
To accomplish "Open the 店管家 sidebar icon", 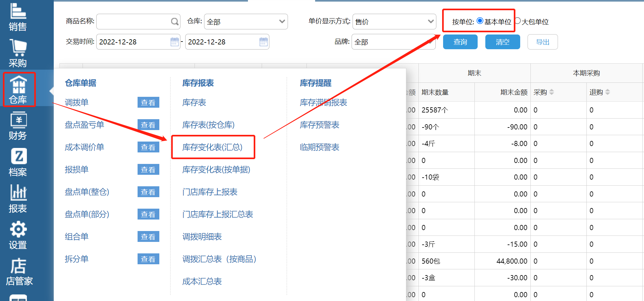I will coord(19,272).
